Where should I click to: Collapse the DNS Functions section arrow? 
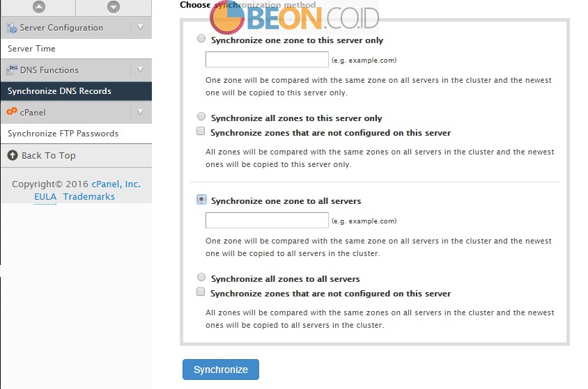(140, 70)
